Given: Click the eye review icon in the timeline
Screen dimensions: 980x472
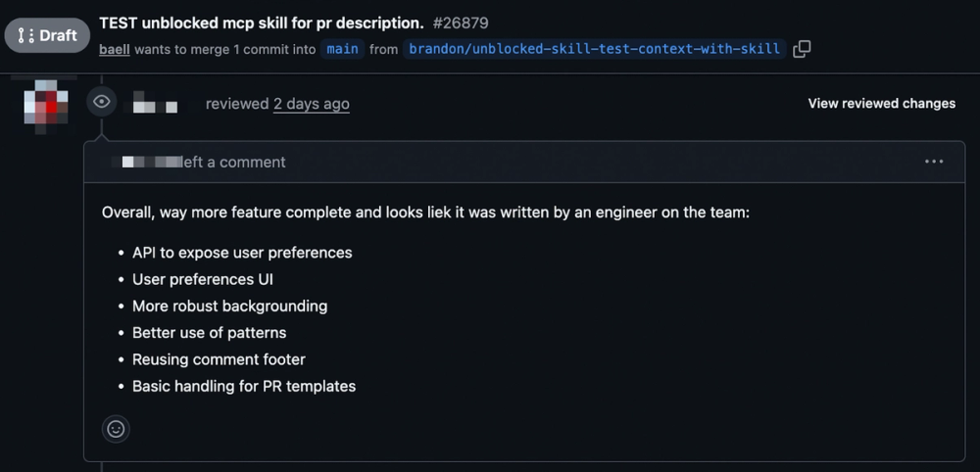Looking at the screenshot, I should click(102, 102).
